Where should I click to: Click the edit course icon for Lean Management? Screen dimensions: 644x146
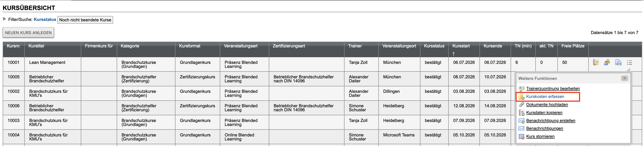(596, 63)
